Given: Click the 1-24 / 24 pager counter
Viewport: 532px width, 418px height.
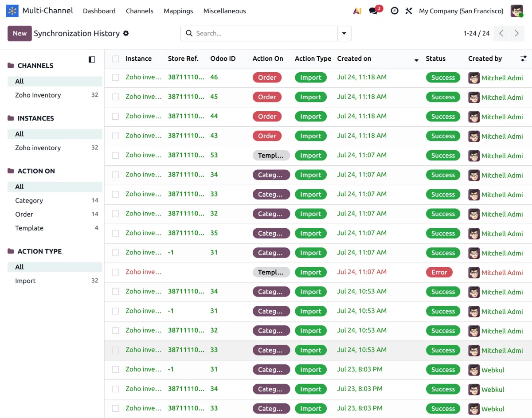Looking at the screenshot, I should [477, 33].
